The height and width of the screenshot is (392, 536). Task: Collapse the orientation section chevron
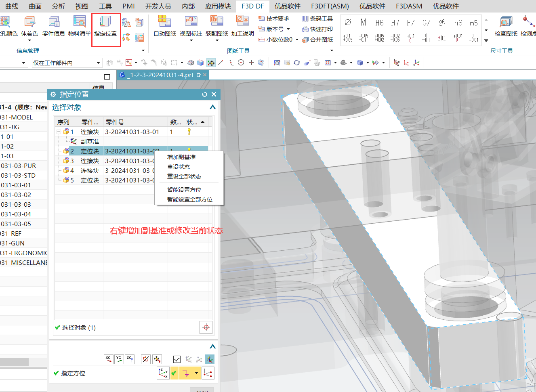(x=212, y=346)
